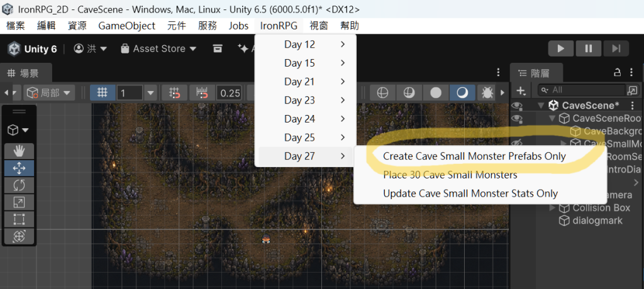Screen dimensions: 644x289
Task: Open the Jobs menu
Action: coord(238,26)
